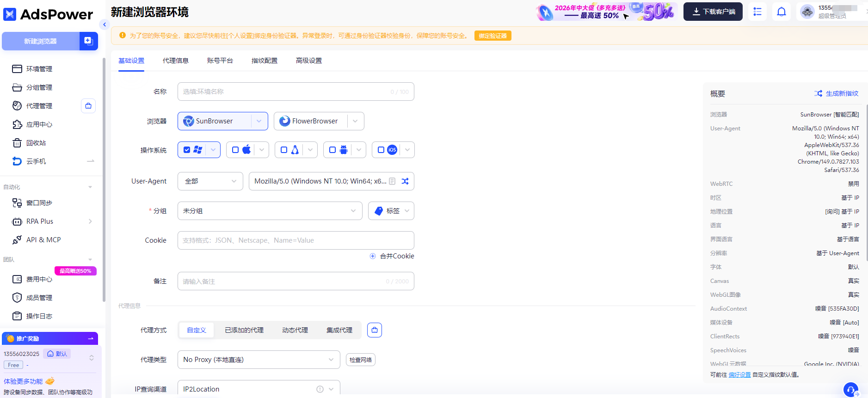Open the proxy shop icon beside 集成代理
The image size is (868, 398).
[x=375, y=330]
